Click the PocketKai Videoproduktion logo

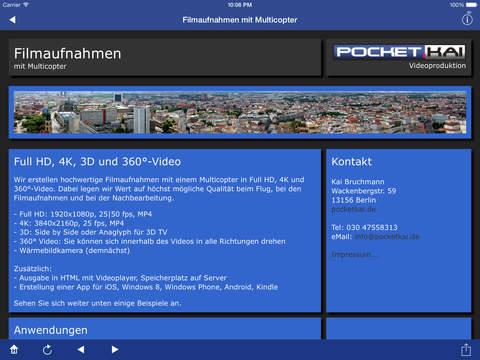pos(400,58)
